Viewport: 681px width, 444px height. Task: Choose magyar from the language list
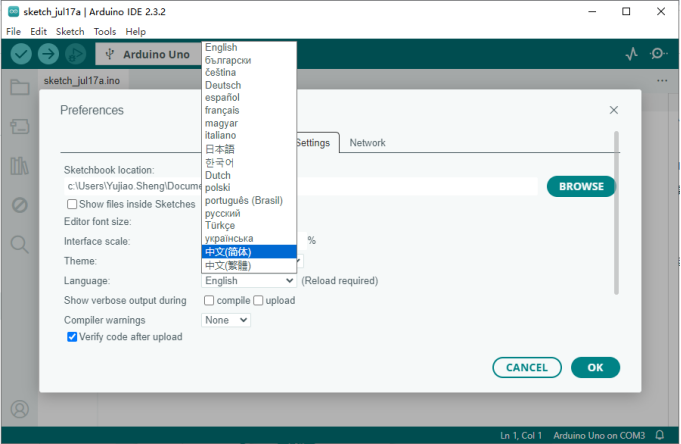click(x=249, y=123)
